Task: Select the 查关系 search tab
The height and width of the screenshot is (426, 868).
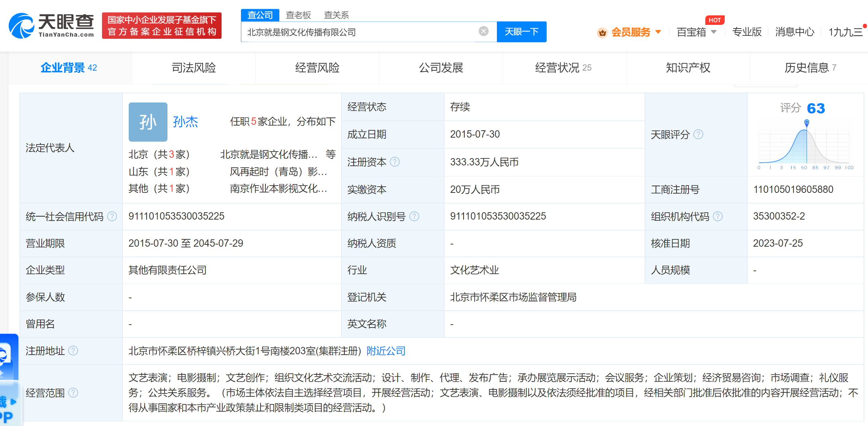Action: [336, 15]
